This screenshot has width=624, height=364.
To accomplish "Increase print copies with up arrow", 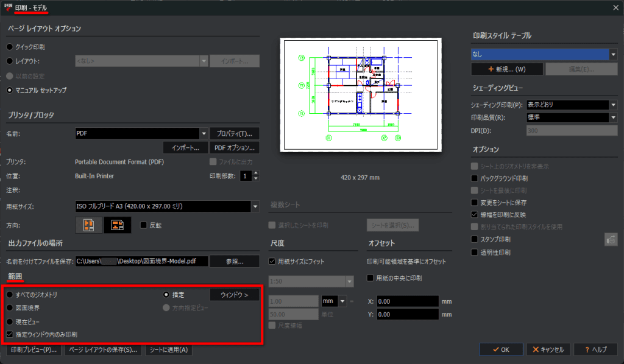I will (x=256, y=173).
